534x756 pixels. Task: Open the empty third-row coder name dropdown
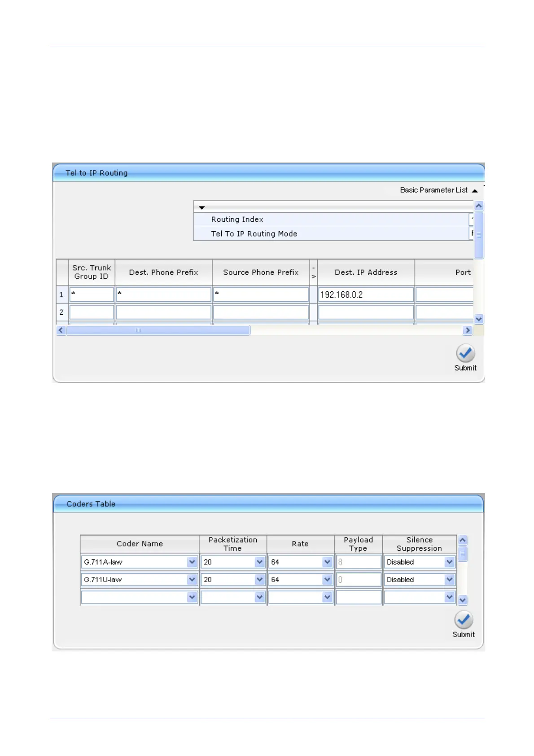click(192, 597)
